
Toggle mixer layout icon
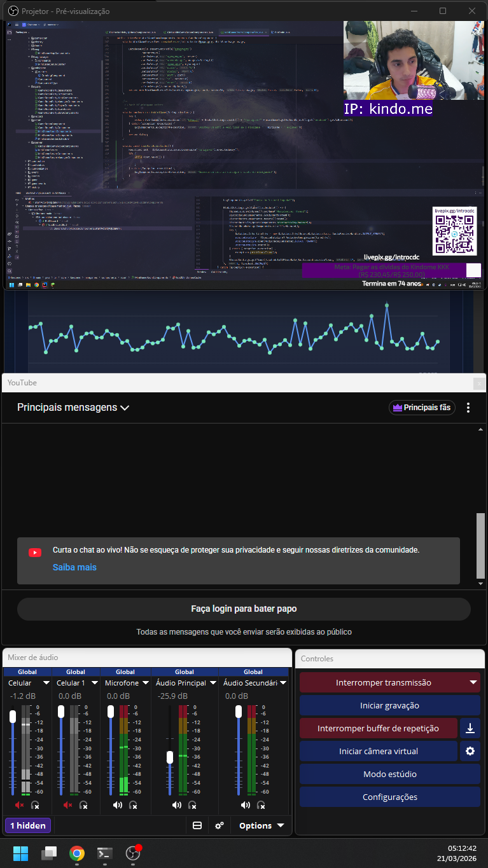coord(197,825)
